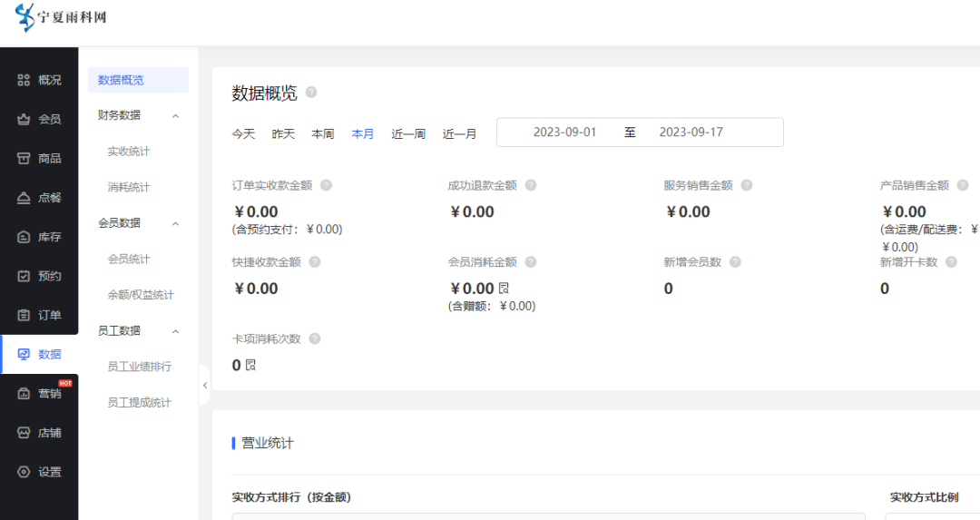Screen dimensions: 980x520
Task: Open detail icon beside 会员消耗金额 value
Action: point(504,288)
